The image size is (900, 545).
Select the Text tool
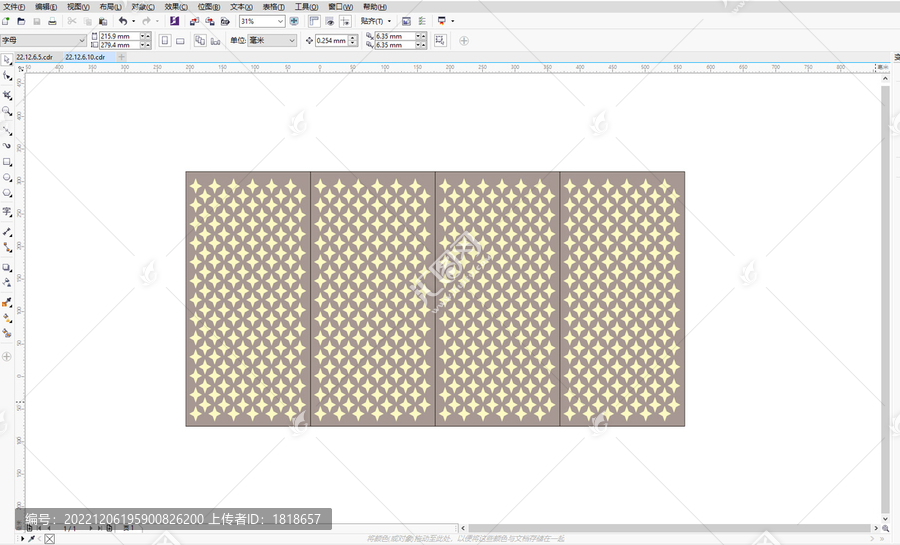[6, 212]
